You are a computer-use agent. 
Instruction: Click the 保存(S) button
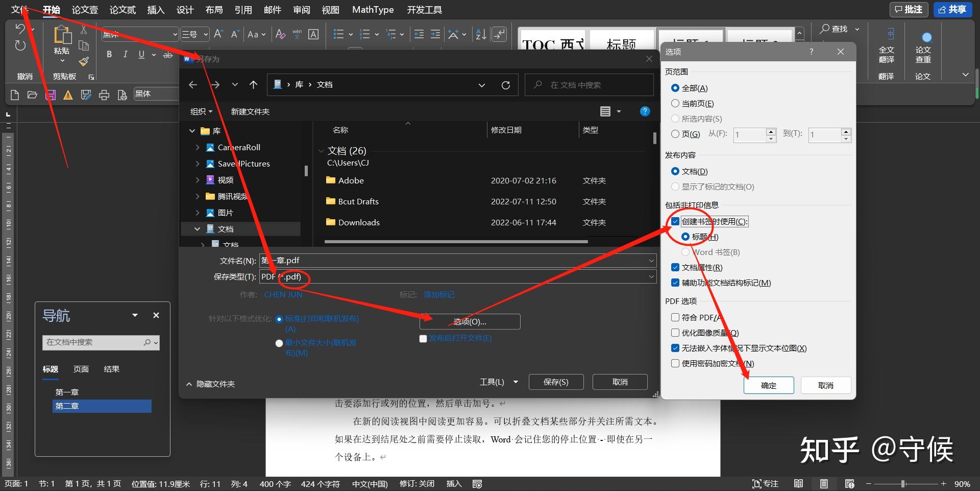[556, 382]
